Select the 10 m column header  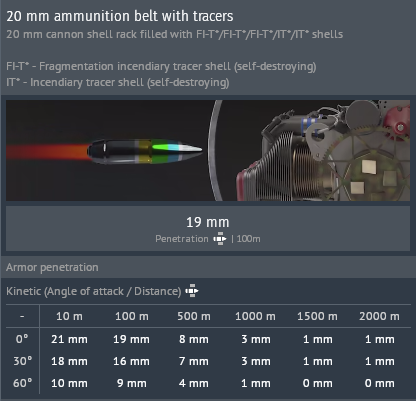tap(69, 316)
